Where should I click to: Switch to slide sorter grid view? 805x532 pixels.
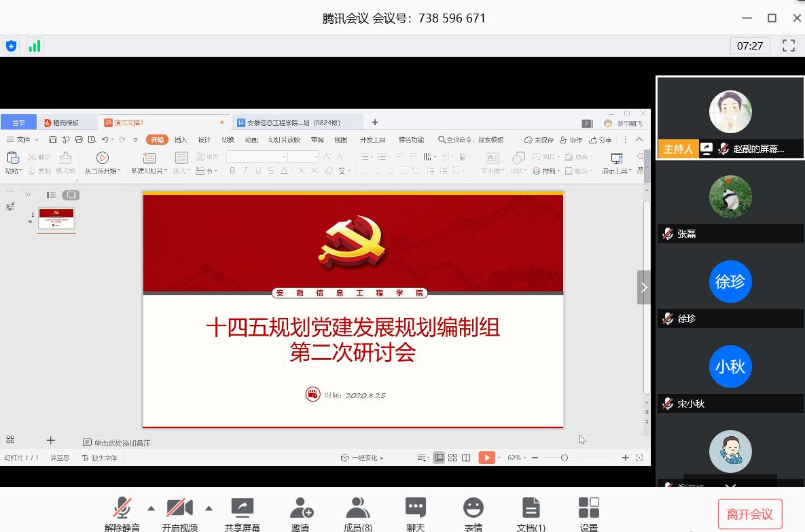[x=452, y=457]
